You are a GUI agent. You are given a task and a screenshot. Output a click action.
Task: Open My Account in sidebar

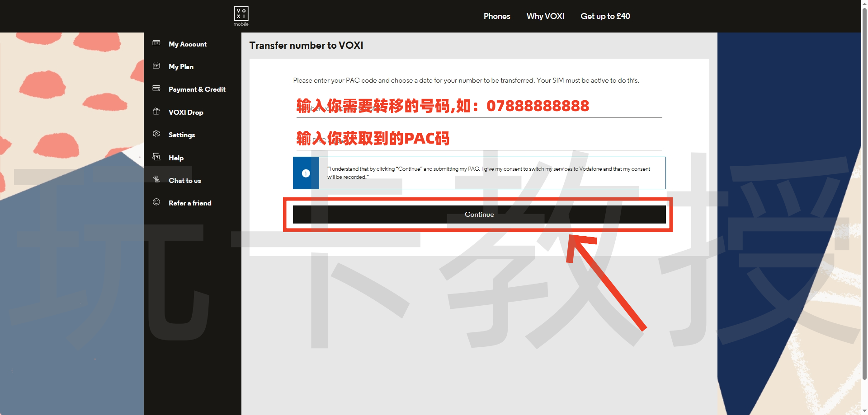188,44
